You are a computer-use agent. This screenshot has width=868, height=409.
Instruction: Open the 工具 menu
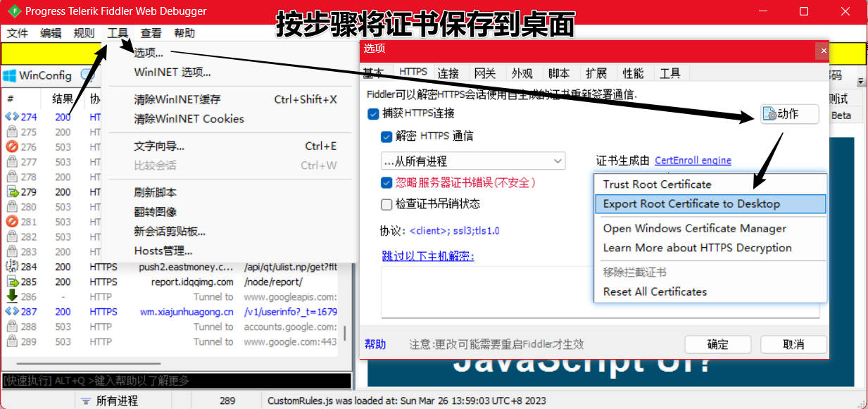118,33
